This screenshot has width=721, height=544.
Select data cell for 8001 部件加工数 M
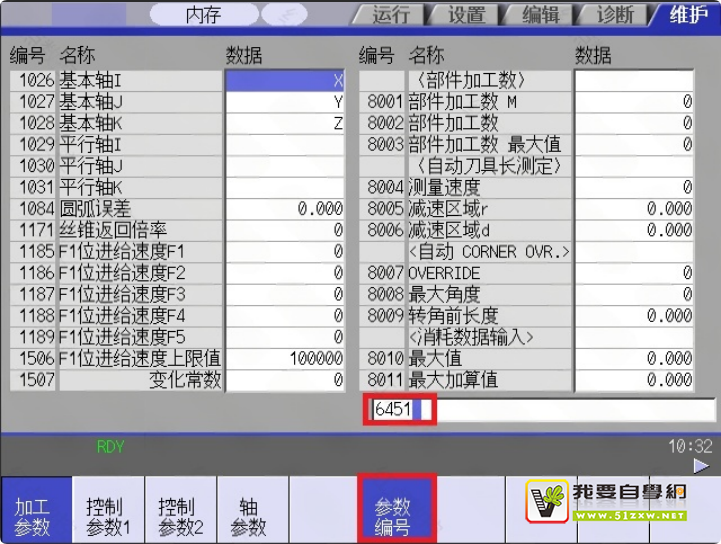[x=634, y=102]
